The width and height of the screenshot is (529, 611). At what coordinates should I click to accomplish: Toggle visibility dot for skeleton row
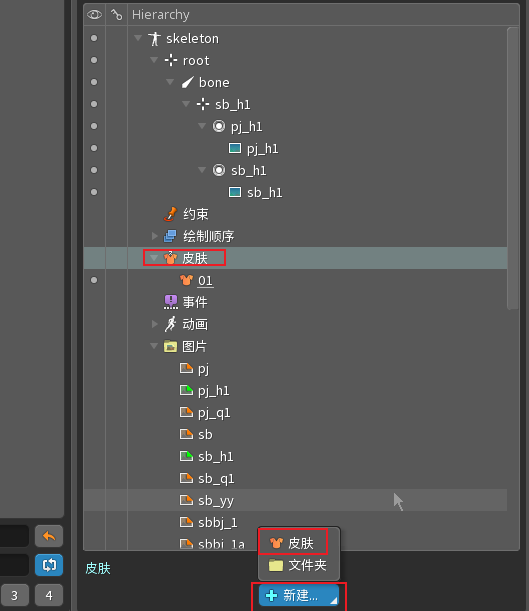[94, 38]
